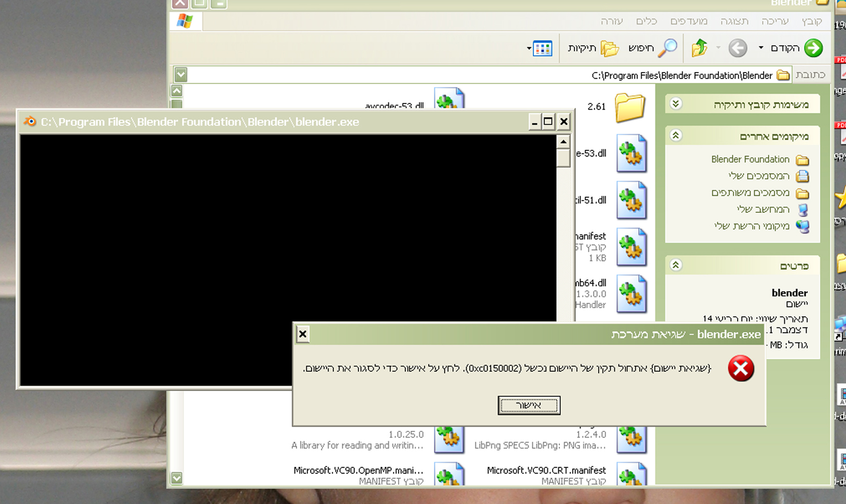This screenshot has width=846, height=504.
Task: Open the המסמכים שלי (My Documents) link
Action: pyautogui.click(x=759, y=176)
